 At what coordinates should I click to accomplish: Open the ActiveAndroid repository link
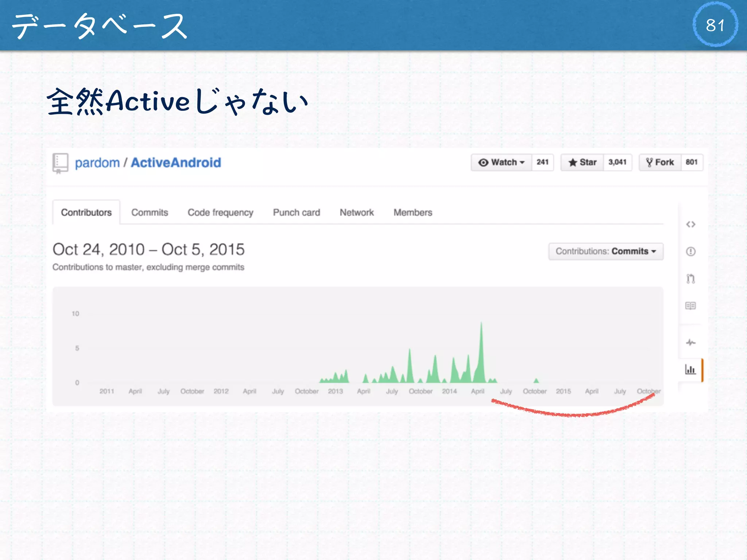coord(176,163)
